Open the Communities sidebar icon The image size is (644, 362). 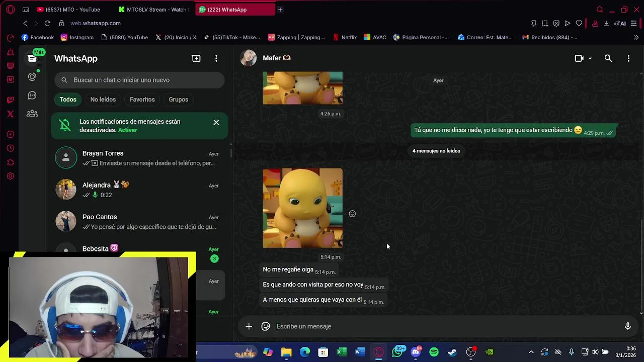[x=32, y=114]
